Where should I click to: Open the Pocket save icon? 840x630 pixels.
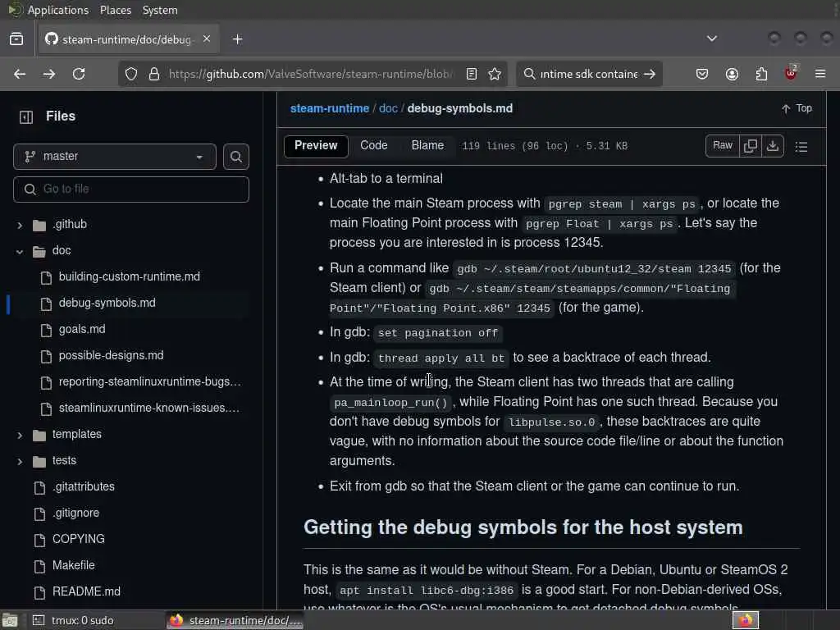(x=702, y=74)
